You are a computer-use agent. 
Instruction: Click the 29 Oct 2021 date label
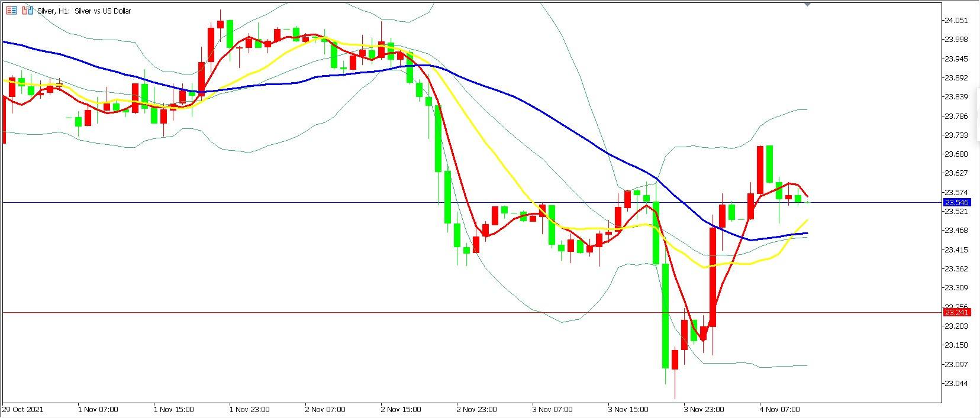coord(23,409)
